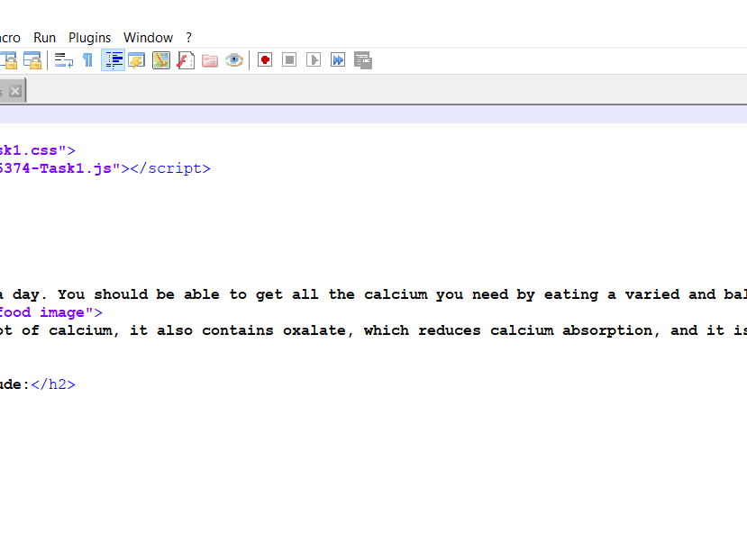Screen dimensions: 747x560
Task: Stop macro recording square button
Action: point(289,60)
